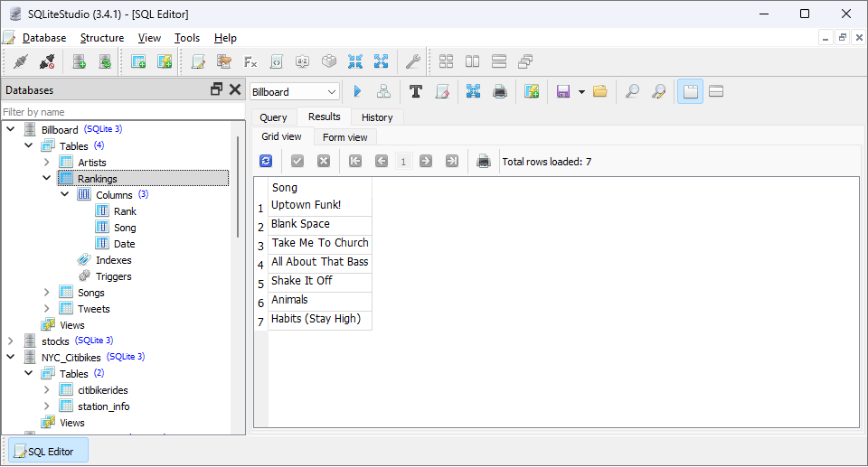Expand the Artists table node

point(46,162)
